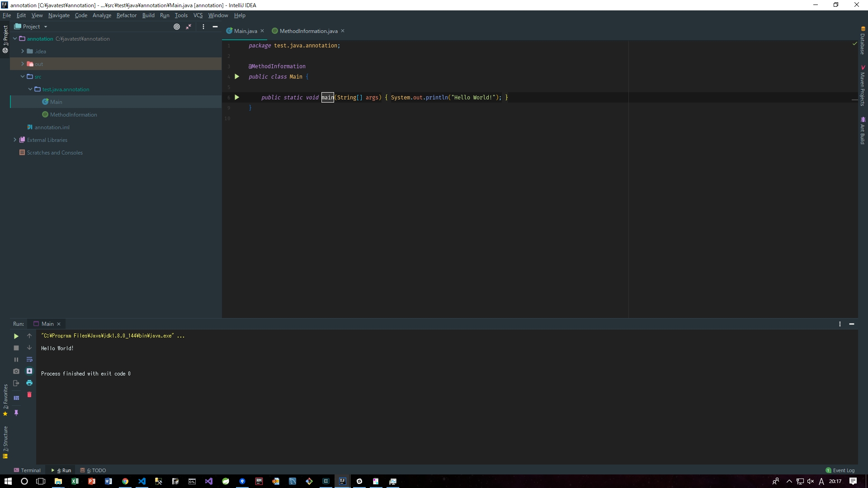Dump threads with the camera icon

(x=16, y=371)
